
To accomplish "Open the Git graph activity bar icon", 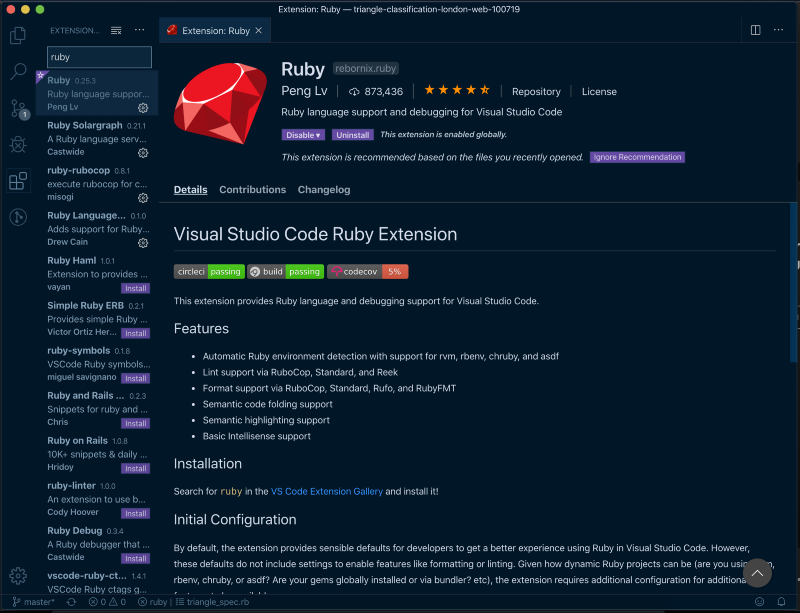I will tap(18, 217).
